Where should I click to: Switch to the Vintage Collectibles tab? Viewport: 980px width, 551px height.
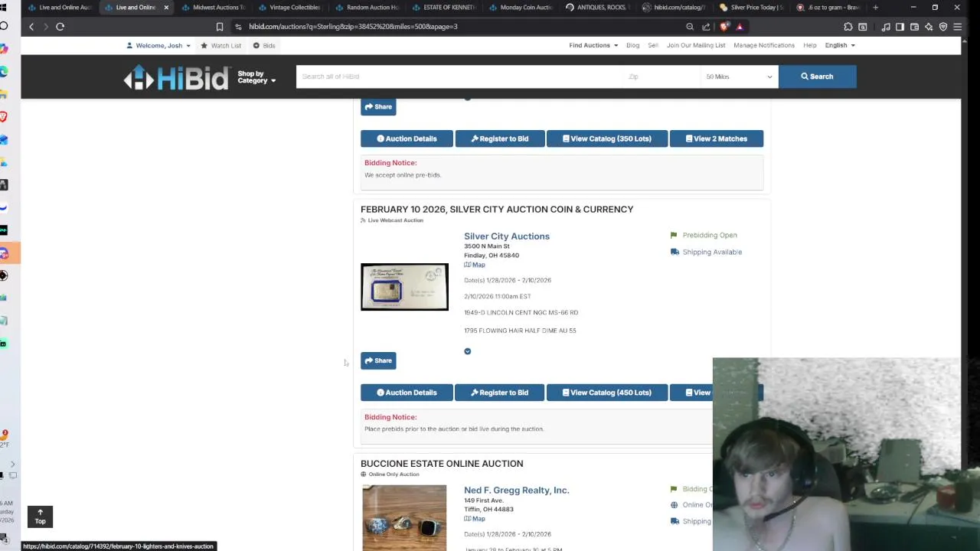(289, 8)
